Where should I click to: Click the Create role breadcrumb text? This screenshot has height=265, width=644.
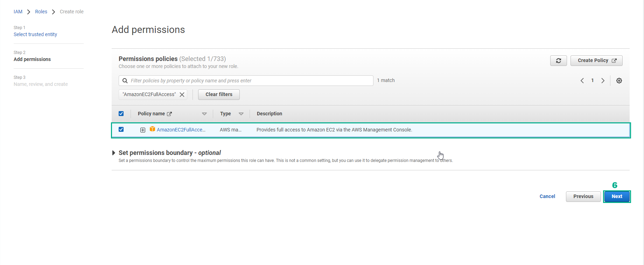(x=72, y=12)
